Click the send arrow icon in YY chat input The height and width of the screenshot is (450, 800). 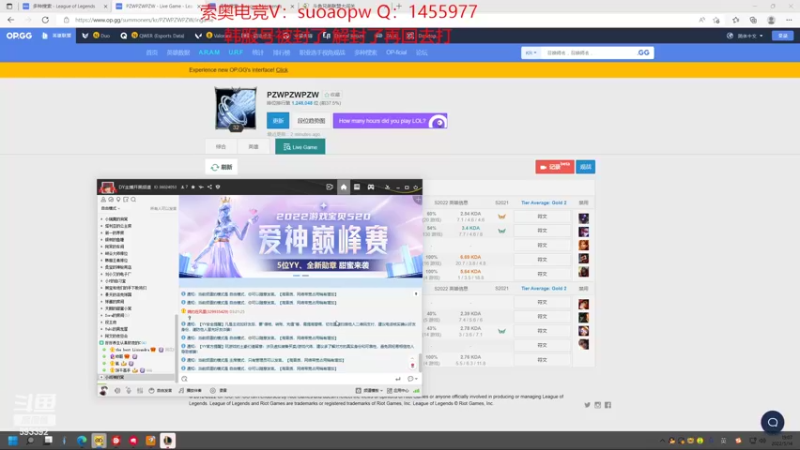point(398,379)
